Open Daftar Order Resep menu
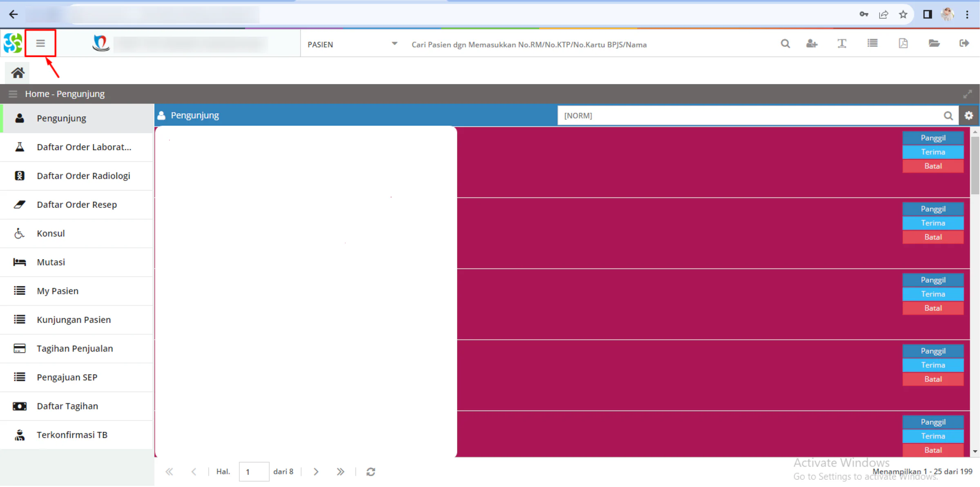Viewport: 980px width, 487px height. (x=77, y=205)
